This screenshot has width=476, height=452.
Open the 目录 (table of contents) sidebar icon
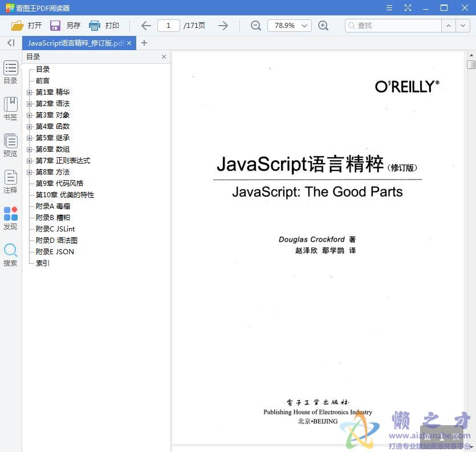click(x=10, y=68)
